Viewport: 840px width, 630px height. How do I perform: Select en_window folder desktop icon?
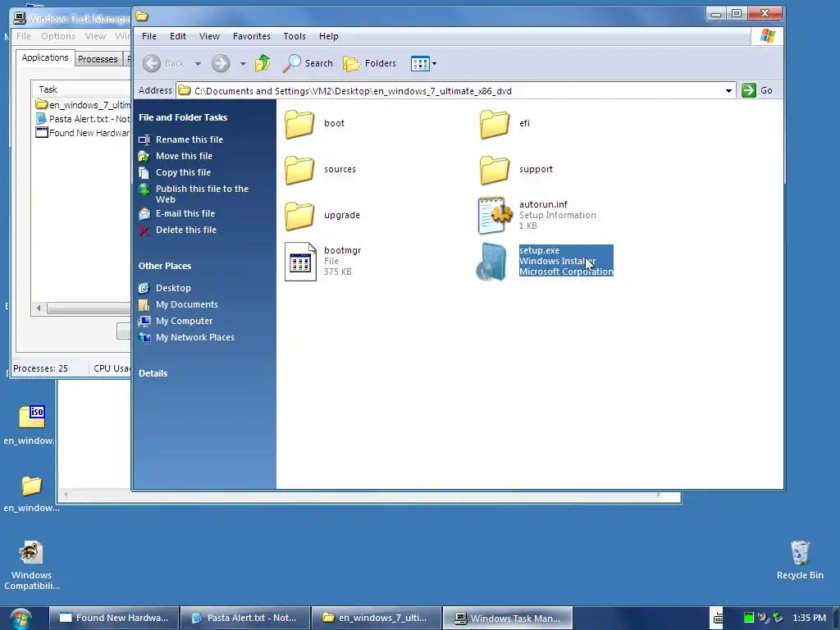(x=31, y=493)
